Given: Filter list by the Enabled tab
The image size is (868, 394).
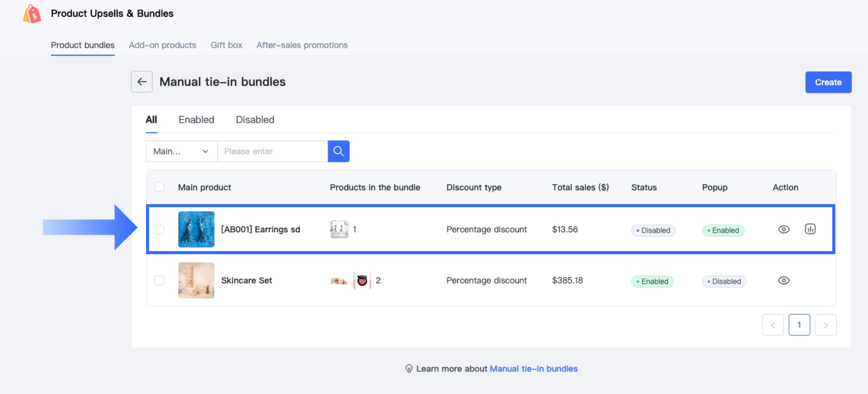Looking at the screenshot, I should click(196, 120).
